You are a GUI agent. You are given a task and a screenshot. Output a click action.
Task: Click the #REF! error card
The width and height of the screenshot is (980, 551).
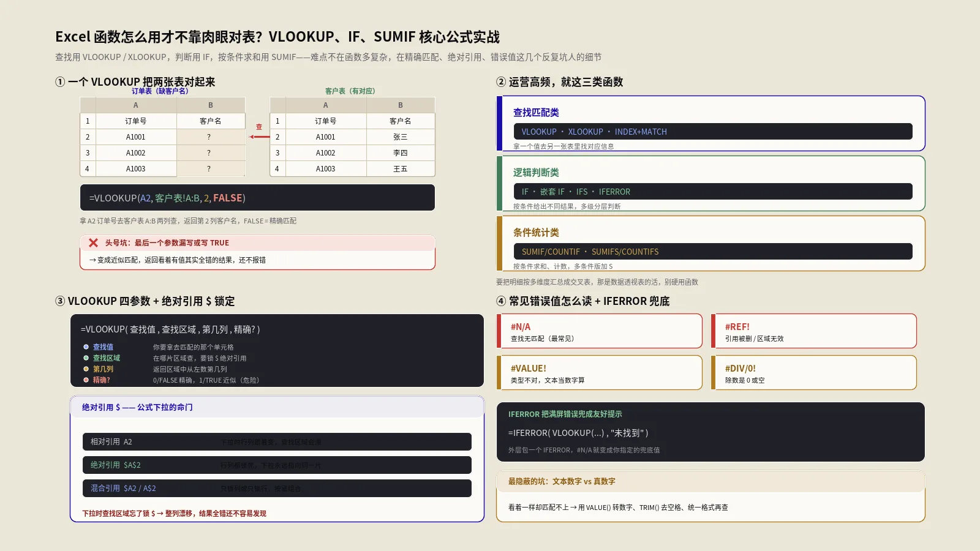[x=813, y=331]
